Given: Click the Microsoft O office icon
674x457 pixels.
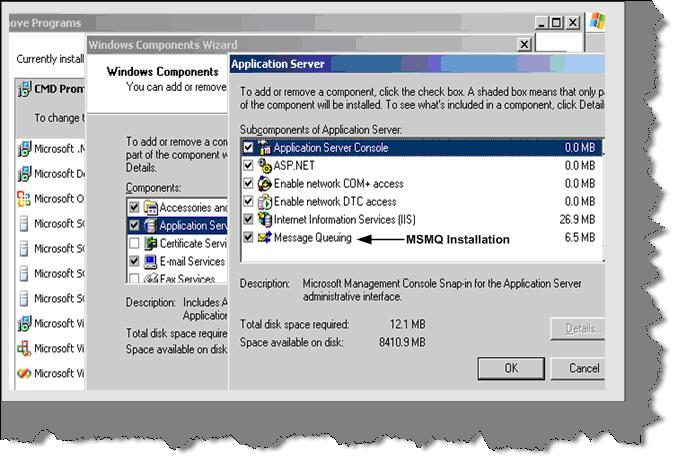Looking at the screenshot, I should (x=24, y=199).
